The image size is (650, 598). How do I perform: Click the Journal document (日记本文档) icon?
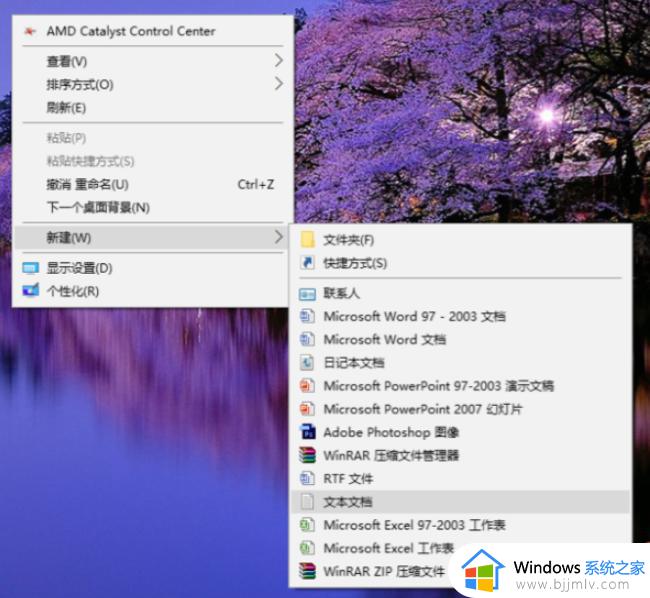click(x=307, y=363)
